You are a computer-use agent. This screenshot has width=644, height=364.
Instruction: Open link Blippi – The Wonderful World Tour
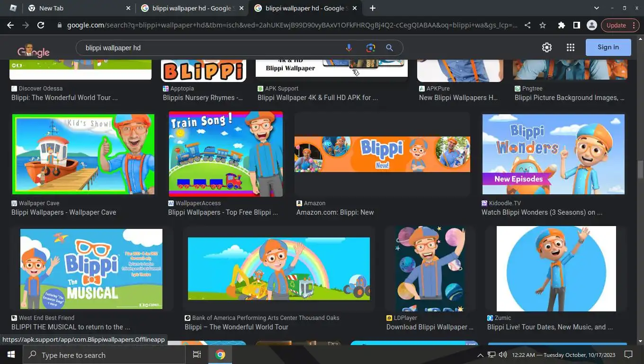click(236, 327)
